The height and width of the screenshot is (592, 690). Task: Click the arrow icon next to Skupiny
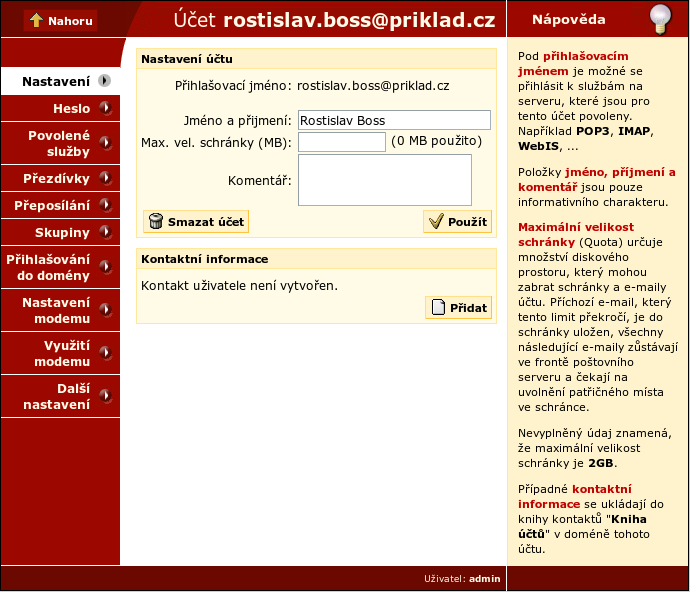[x=105, y=232]
